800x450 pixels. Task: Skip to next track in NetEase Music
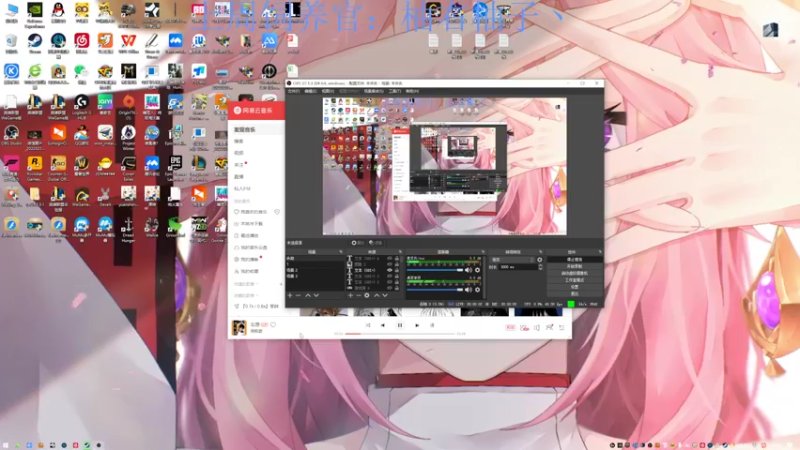417,325
